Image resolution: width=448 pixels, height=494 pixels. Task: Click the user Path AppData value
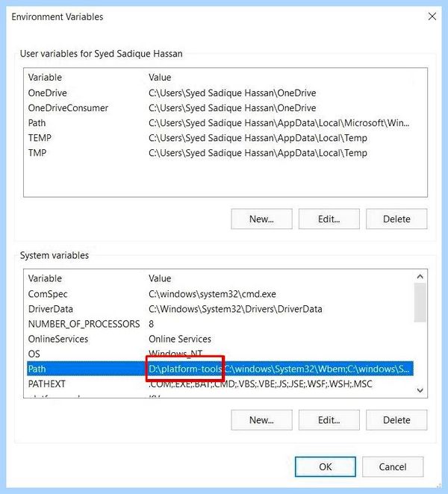[x=279, y=123]
